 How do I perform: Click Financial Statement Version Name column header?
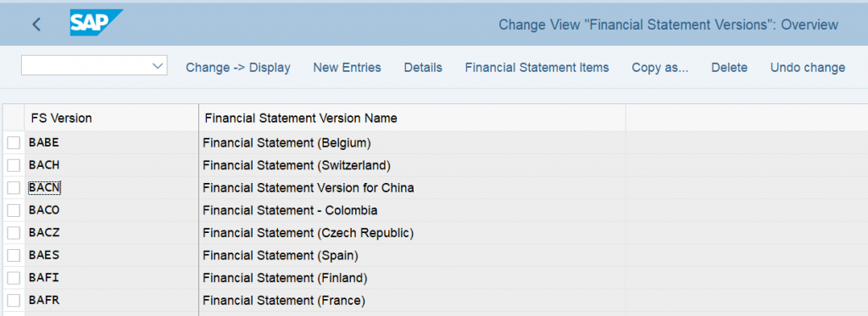pos(412,118)
